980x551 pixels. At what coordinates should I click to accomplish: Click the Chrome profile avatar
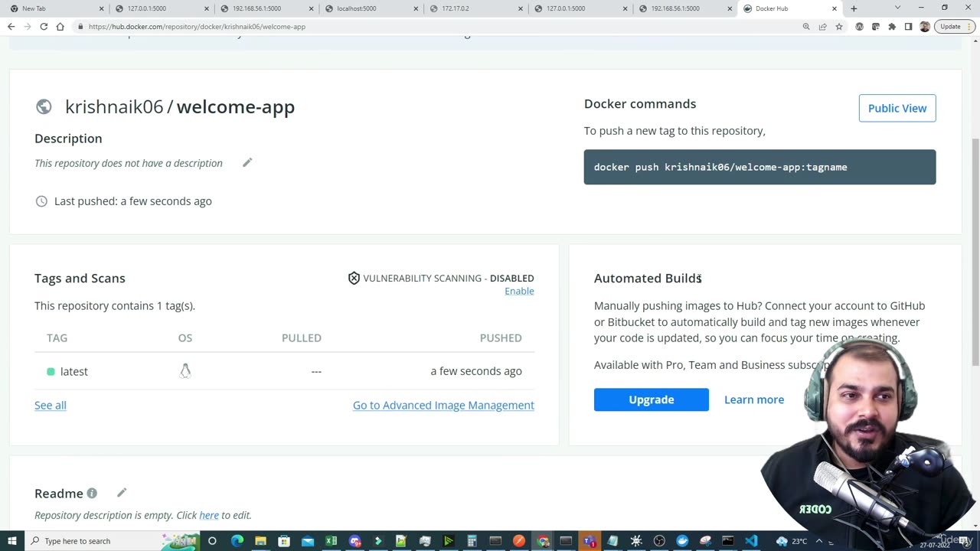[925, 26]
